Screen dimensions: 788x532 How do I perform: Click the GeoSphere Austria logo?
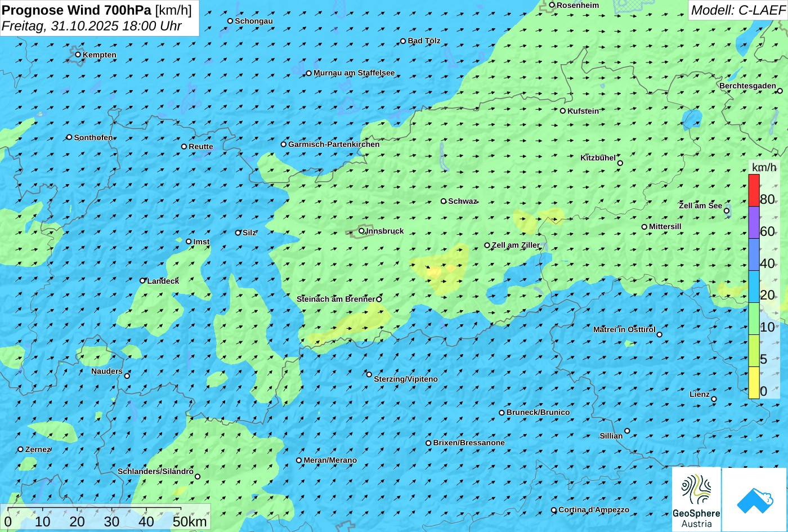point(696,499)
